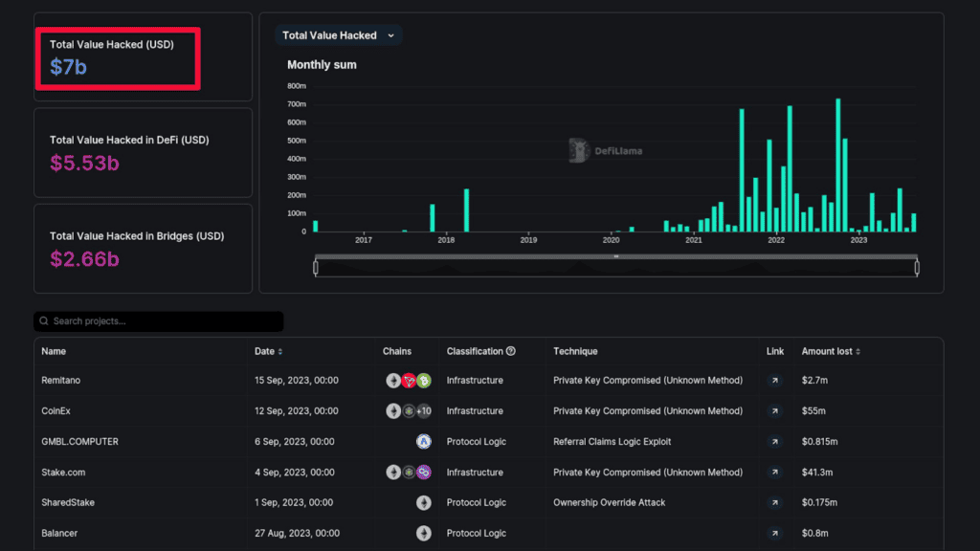Open the Remitano project name

[60, 381]
